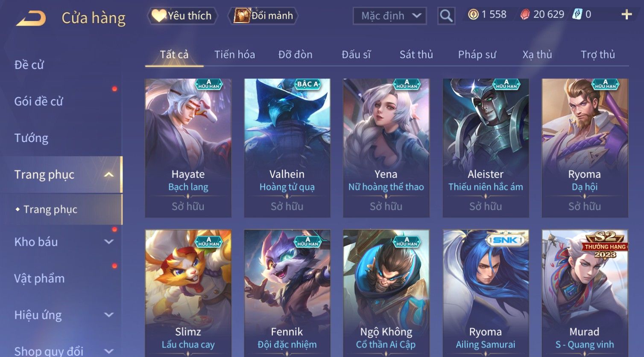
Task: Select Ryoma Ailing Samurai SNK skin
Action: [486, 293]
